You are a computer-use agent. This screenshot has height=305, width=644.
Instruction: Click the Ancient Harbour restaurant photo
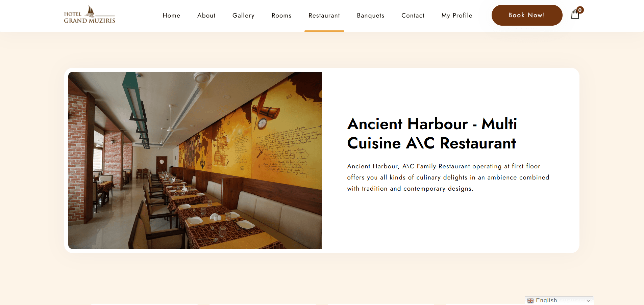pyautogui.click(x=195, y=160)
